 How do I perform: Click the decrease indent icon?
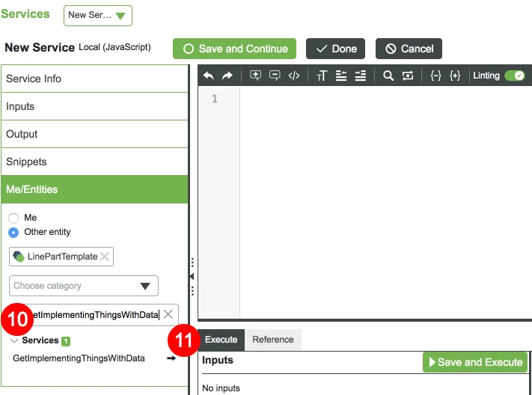pos(341,76)
